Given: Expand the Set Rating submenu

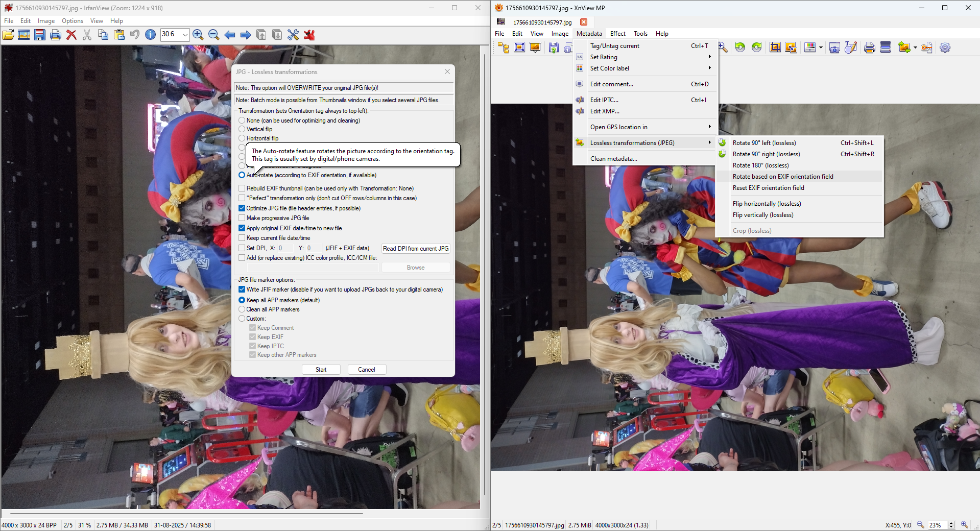Looking at the screenshot, I should [646, 57].
